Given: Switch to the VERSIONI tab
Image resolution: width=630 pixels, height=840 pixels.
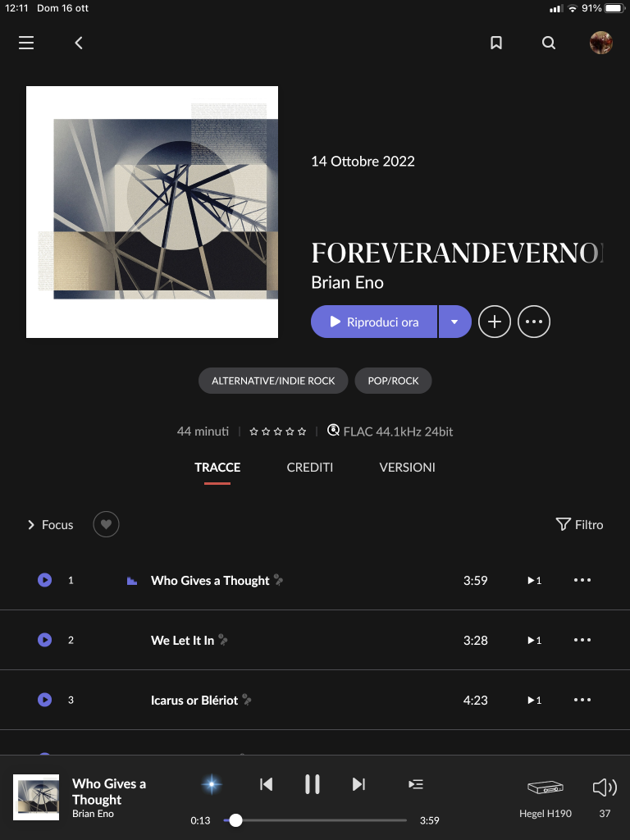Looking at the screenshot, I should click(x=407, y=468).
